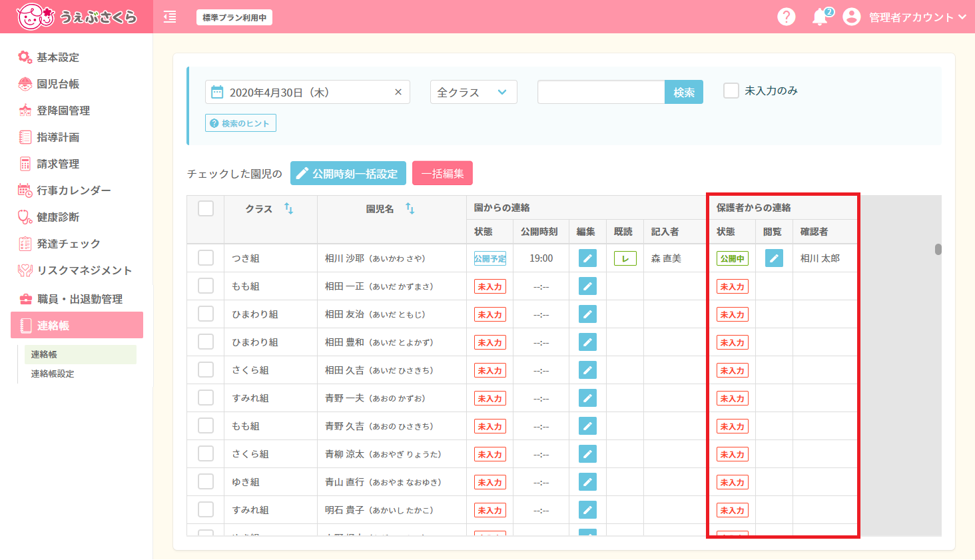Check the 青野 一夫 row checkbox
The height and width of the screenshot is (560, 975).
[206, 398]
